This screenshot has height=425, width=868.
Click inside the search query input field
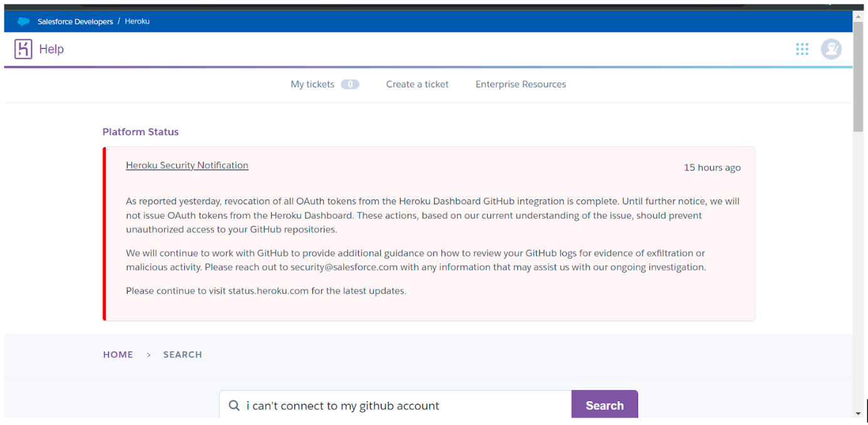pos(376,405)
